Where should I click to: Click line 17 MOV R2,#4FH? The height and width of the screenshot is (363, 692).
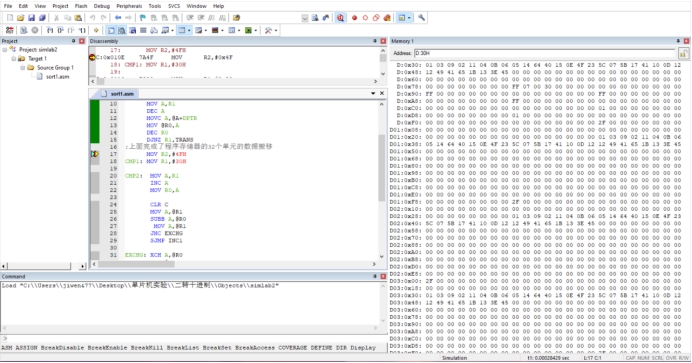point(166,154)
